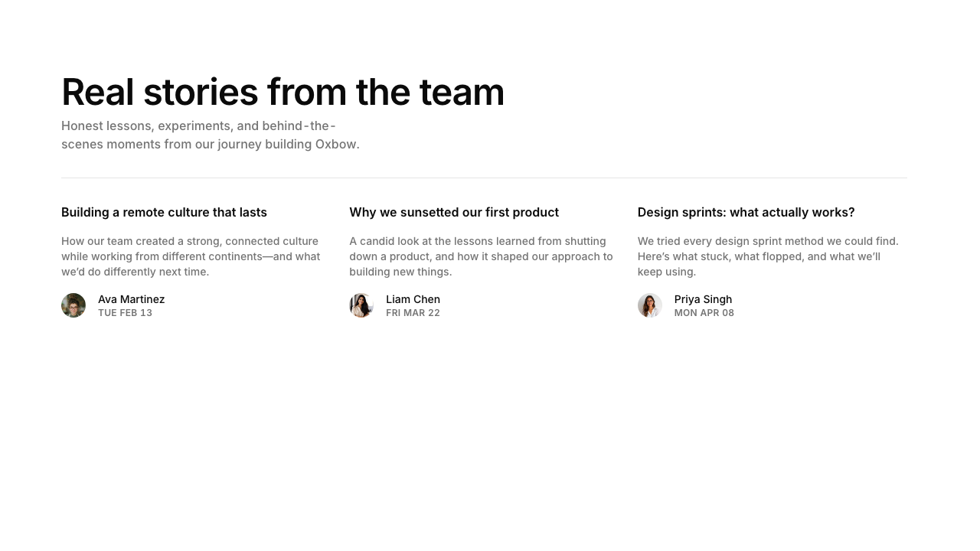980x551 pixels.
Task: Click the subtitle line starting 'Honest lessons'
Action: (198, 126)
